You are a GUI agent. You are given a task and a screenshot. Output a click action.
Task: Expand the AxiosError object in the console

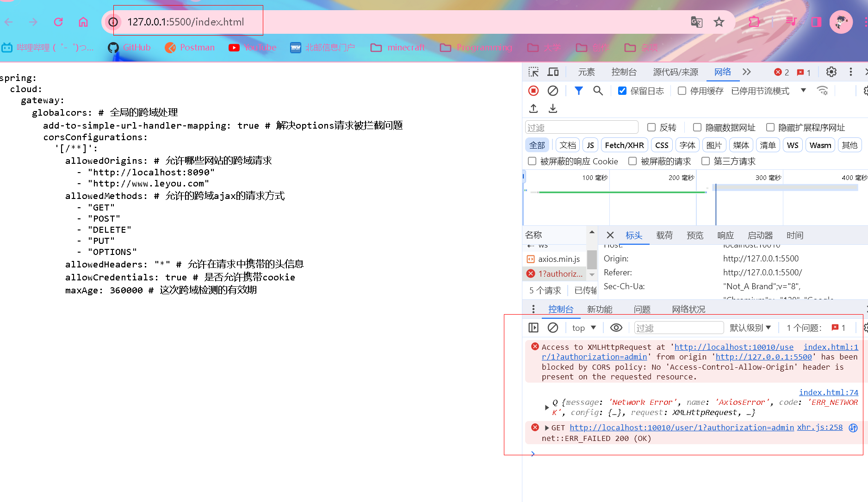(547, 408)
